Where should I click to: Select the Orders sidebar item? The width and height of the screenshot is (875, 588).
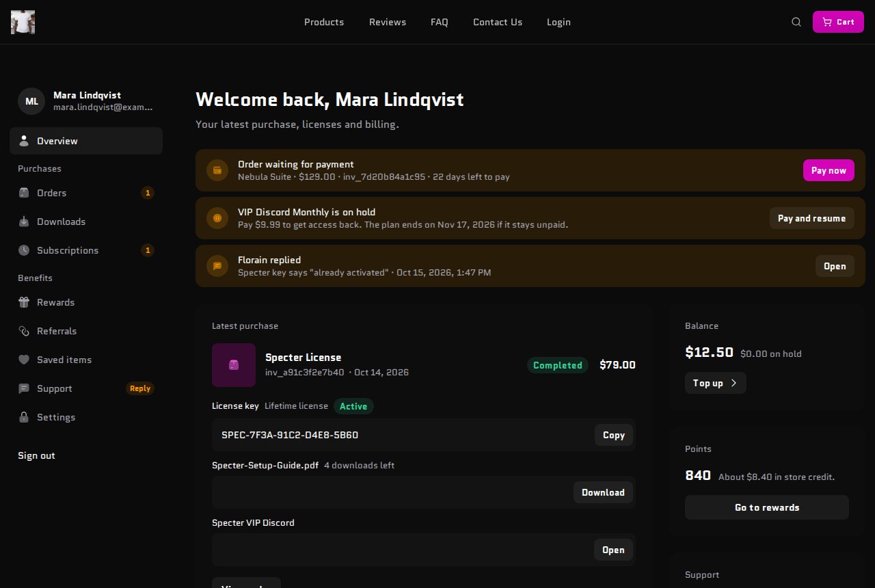[x=86, y=193]
